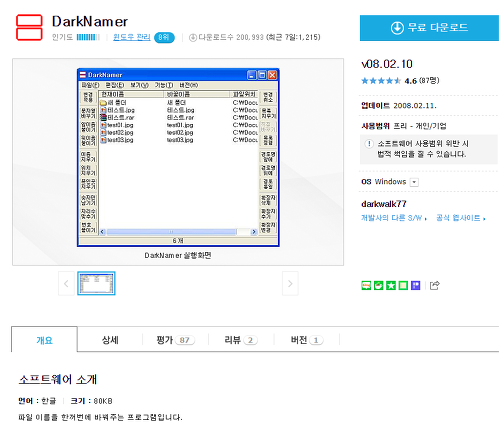Select the 개요 tab

[44, 340]
